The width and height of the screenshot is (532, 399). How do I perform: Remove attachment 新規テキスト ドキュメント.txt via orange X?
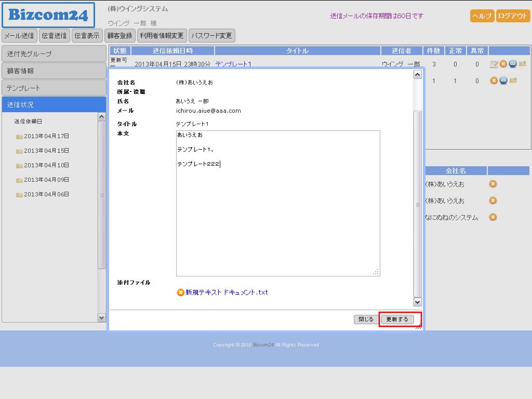tap(180, 292)
